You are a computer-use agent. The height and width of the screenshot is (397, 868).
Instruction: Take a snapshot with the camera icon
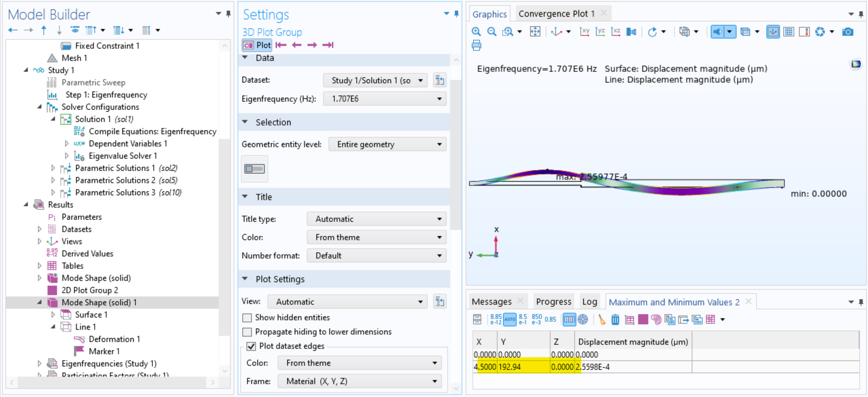pyautogui.click(x=848, y=32)
